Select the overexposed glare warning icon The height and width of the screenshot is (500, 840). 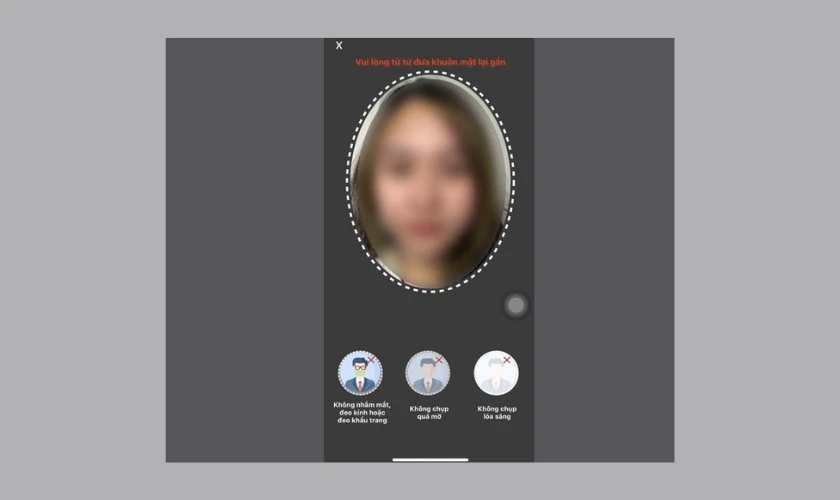[496, 373]
